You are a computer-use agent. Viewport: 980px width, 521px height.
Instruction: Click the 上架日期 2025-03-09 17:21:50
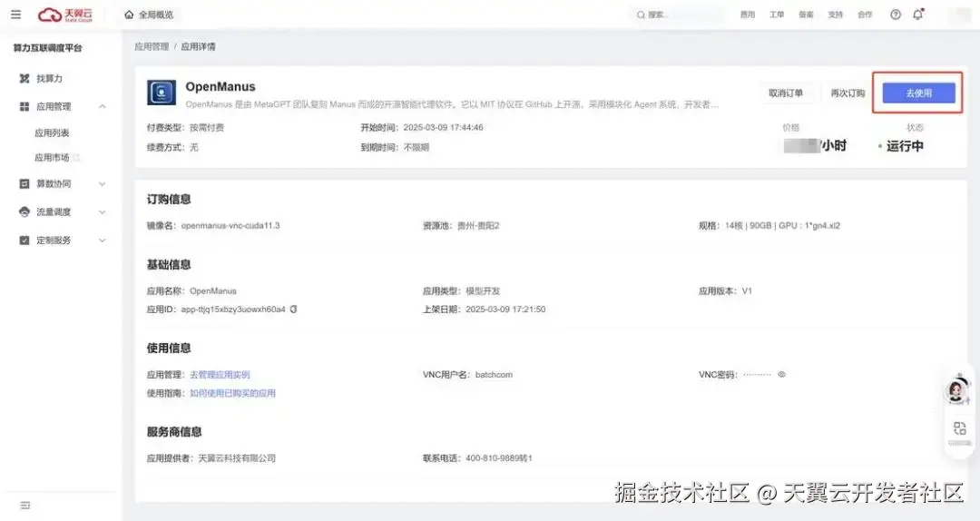click(x=505, y=309)
